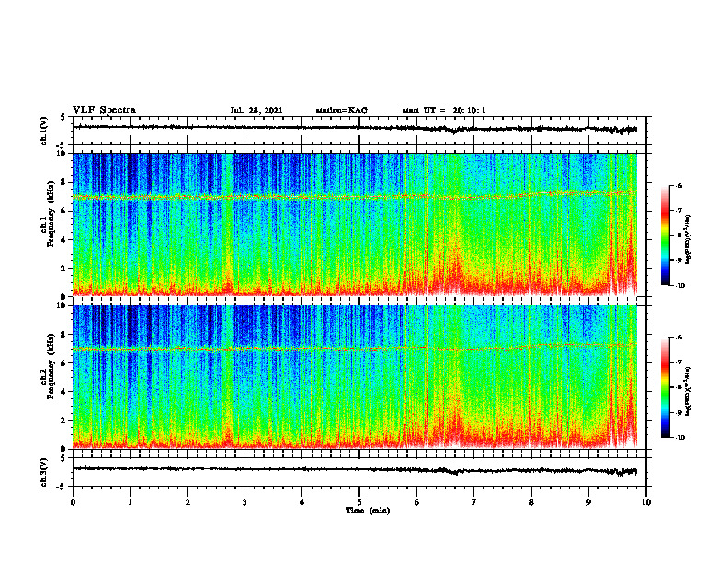
Task: Select the date text "Jul. 28, 2021"
Action: point(256,110)
